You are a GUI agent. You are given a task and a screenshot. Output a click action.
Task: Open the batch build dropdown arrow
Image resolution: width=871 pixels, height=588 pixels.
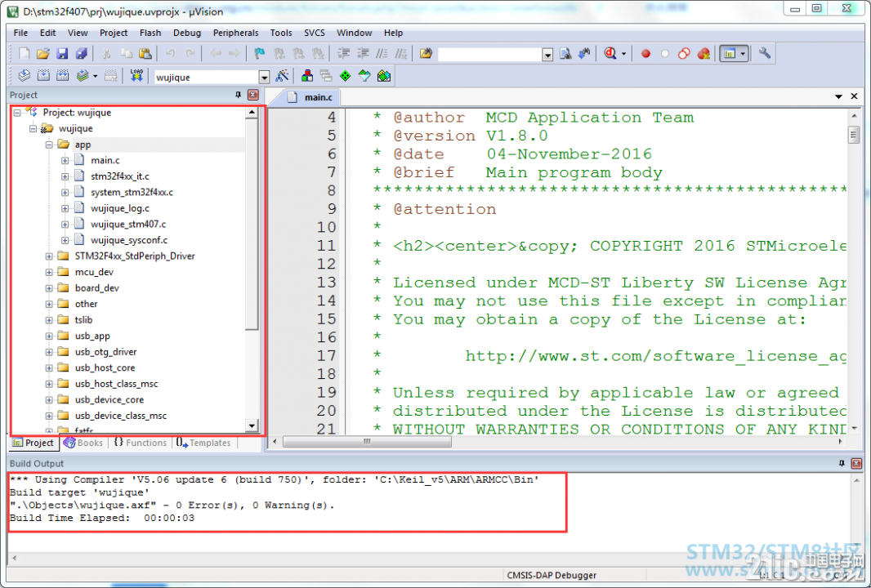96,76
